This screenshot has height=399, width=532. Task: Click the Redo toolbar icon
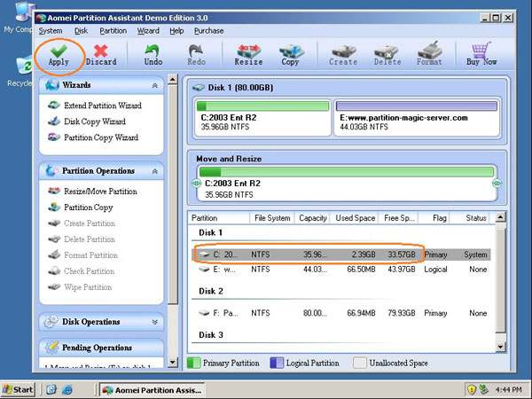point(196,50)
